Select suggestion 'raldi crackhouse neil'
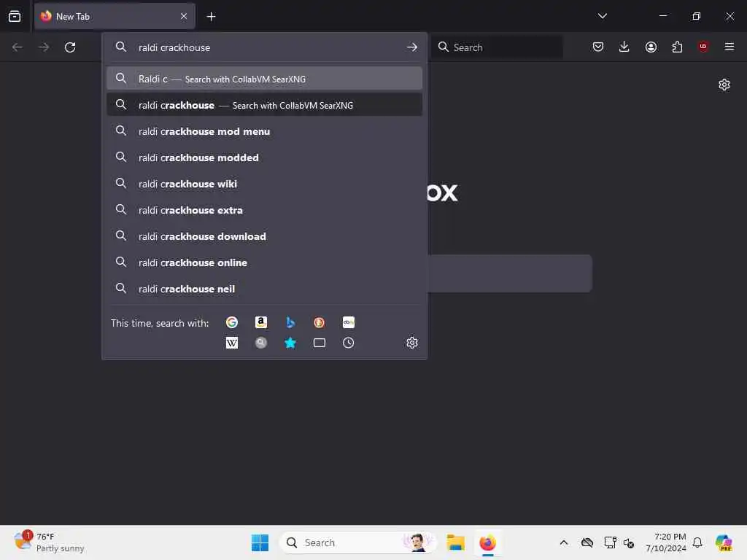Image resolution: width=747 pixels, height=560 pixels. (264, 288)
